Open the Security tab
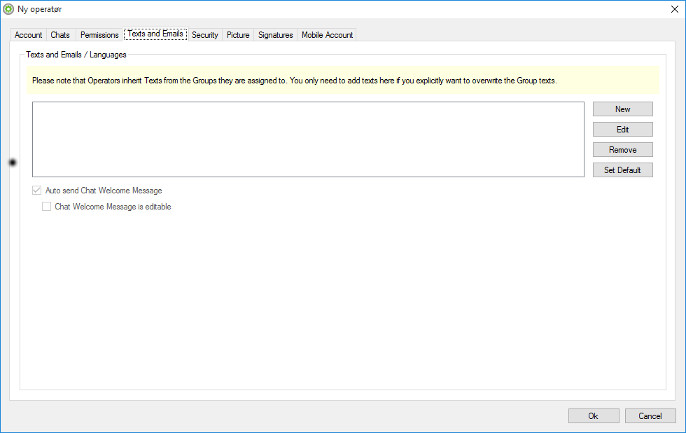The height and width of the screenshot is (433, 686). (x=205, y=35)
